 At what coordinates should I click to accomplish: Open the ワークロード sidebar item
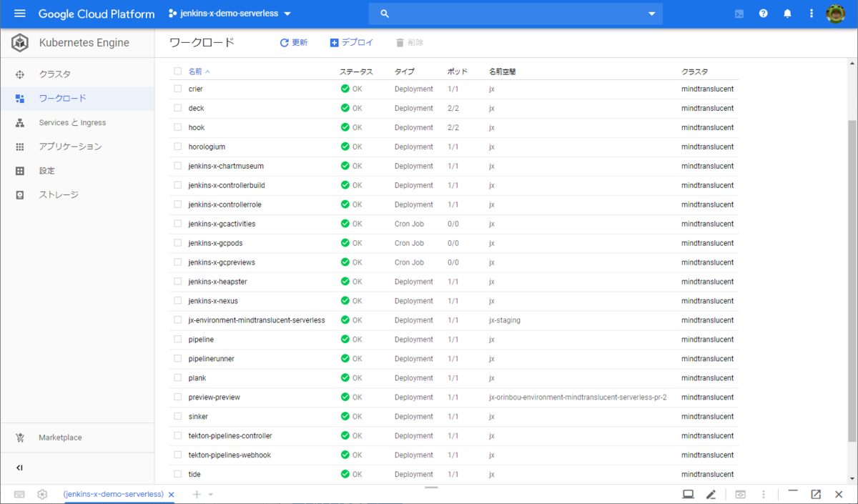(x=77, y=99)
